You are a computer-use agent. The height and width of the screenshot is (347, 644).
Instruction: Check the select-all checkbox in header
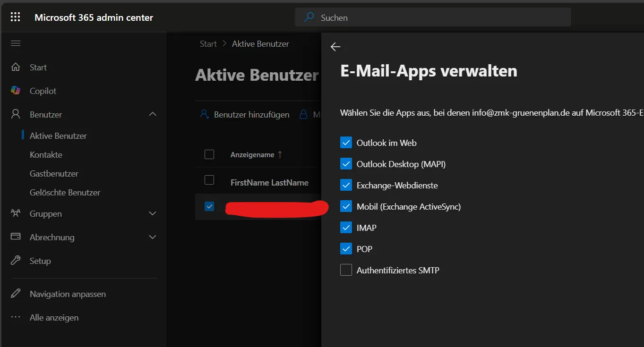[x=209, y=154]
